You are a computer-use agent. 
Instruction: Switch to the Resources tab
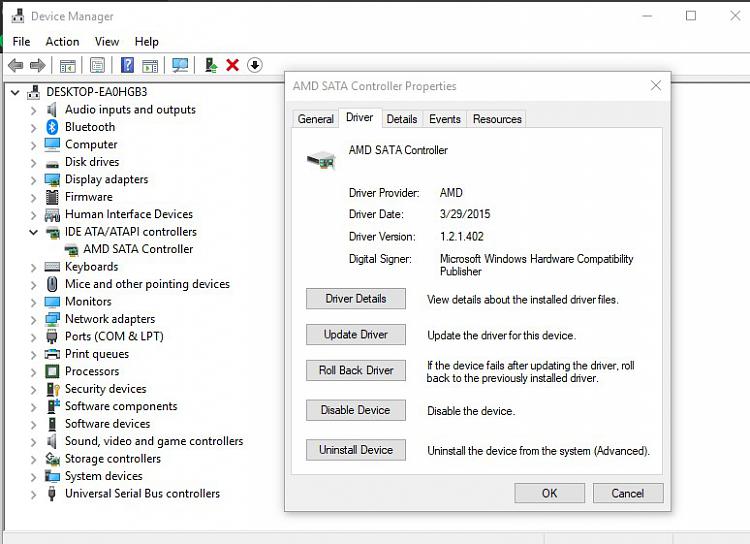497,119
